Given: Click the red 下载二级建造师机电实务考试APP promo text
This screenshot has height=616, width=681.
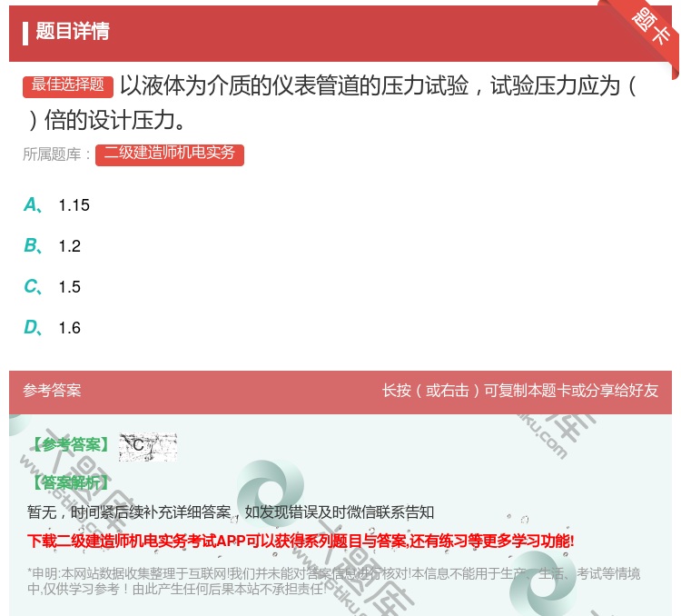Looking at the screenshot, I should point(301,541).
